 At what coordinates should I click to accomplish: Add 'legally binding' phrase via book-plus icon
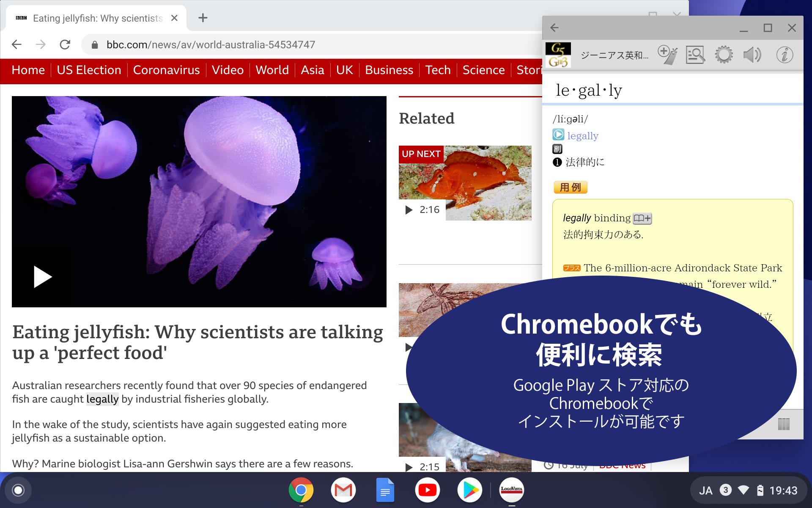click(x=642, y=218)
